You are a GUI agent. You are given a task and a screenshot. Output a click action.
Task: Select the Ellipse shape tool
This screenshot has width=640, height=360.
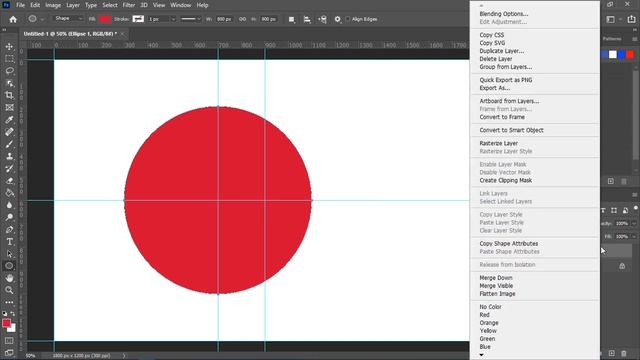9,266
